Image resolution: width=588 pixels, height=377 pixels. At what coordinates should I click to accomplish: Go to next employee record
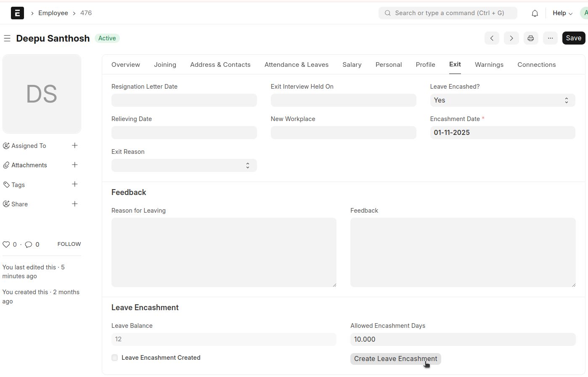coord(511,38)
